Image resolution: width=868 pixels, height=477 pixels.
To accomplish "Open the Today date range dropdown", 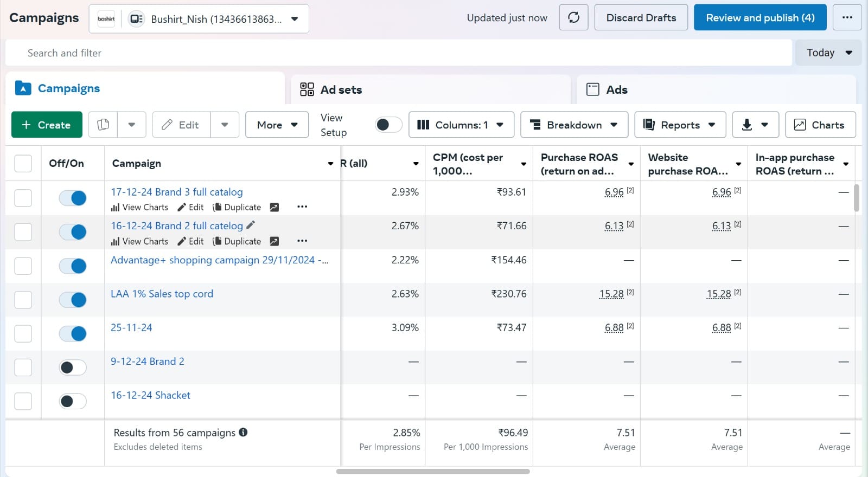I will (x=828, y=53).
